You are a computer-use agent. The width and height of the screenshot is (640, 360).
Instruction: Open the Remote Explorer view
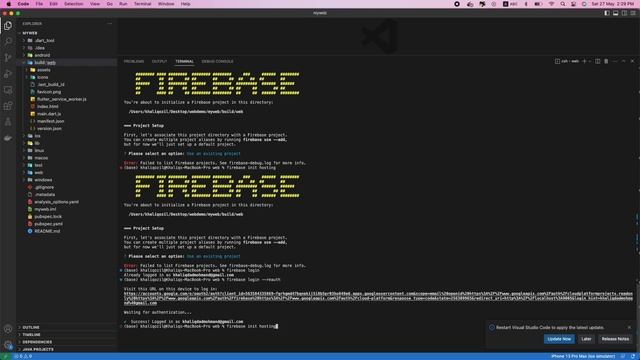tap(8, 90)
